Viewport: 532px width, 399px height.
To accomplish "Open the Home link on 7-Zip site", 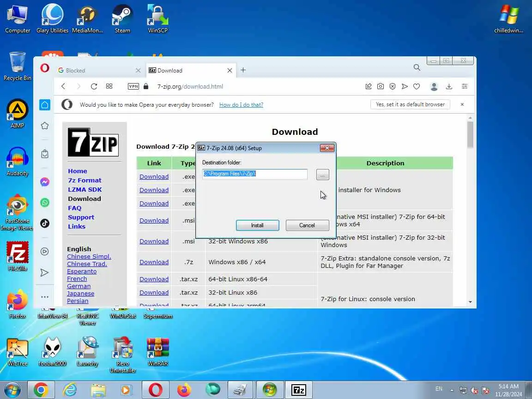I will (x=78, y=171).
